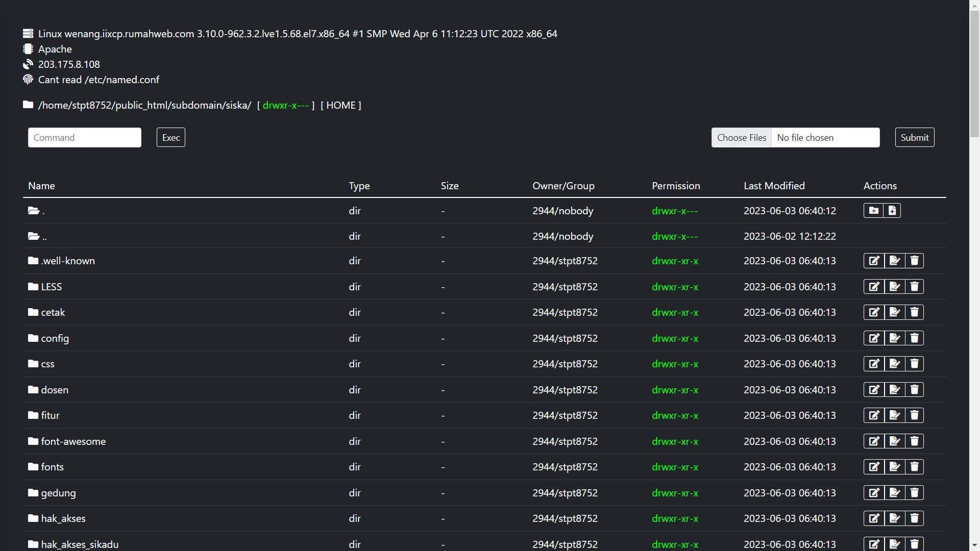Delete the config folder with trash icon

914,338
